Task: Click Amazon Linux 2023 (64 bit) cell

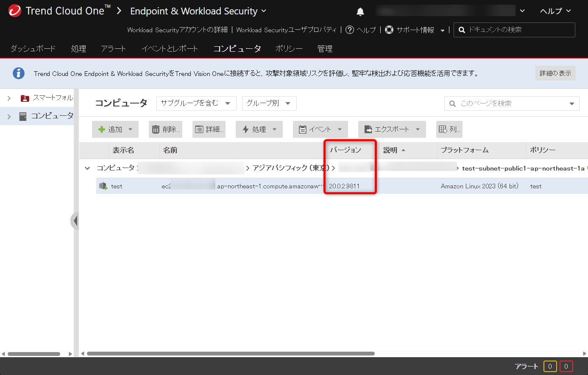Action: click(479, 186)
